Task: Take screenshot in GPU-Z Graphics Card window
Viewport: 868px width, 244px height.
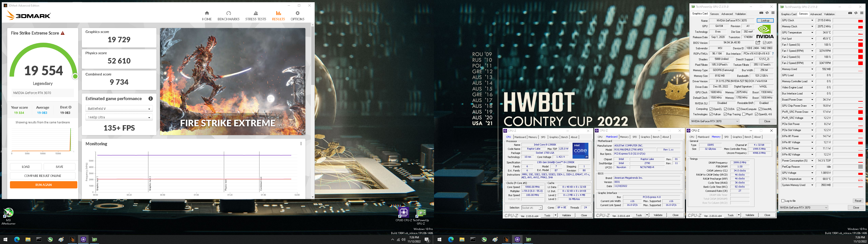Action: (x=761, y=13)
